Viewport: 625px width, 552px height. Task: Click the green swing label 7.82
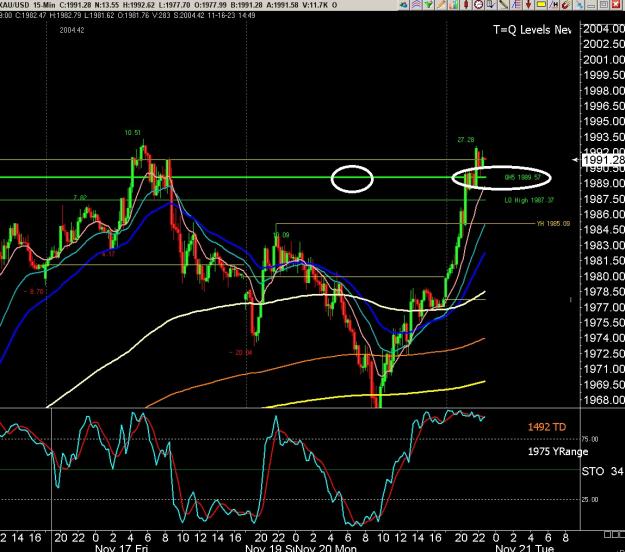pyautogui.click(x=80, y=198)
